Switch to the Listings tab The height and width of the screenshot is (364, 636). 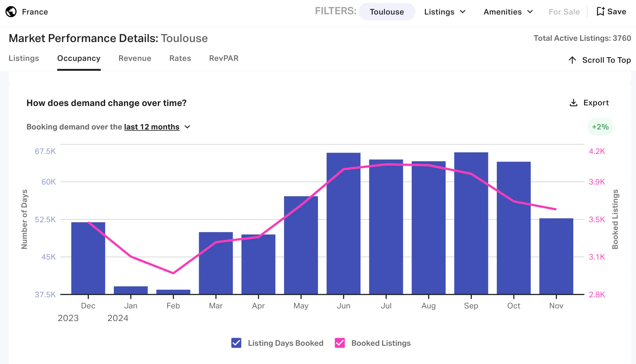pyautogui.click(x=24, y=58)
